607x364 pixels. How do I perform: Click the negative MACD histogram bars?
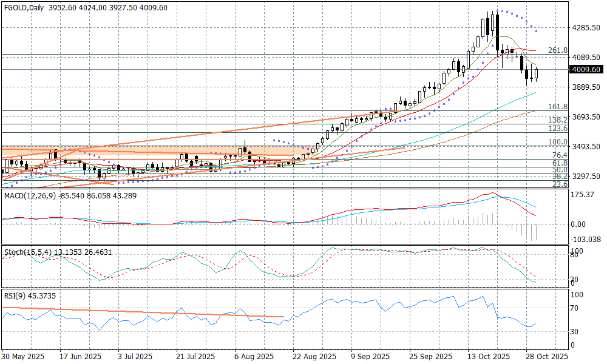click(x=528, y=231)
